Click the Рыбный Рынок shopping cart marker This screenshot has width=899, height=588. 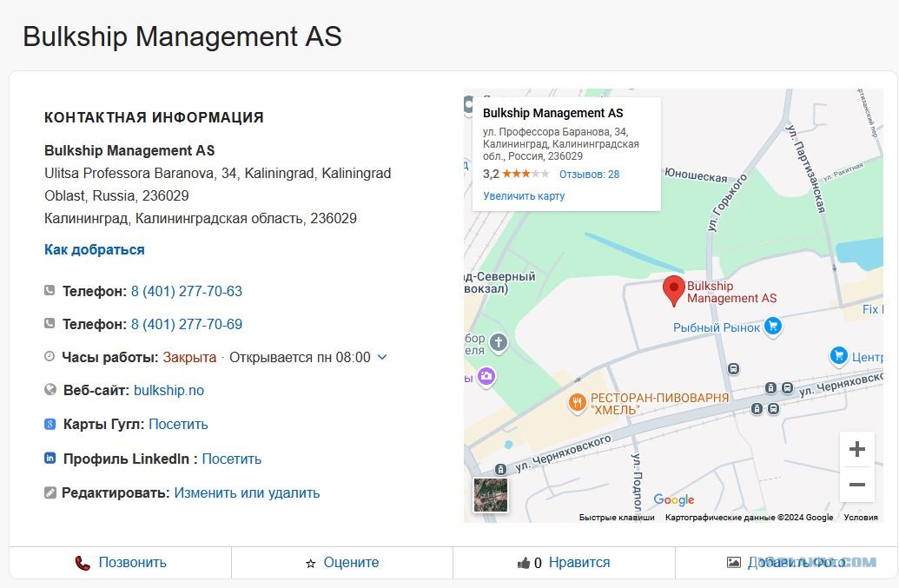[x=773, y=326]
